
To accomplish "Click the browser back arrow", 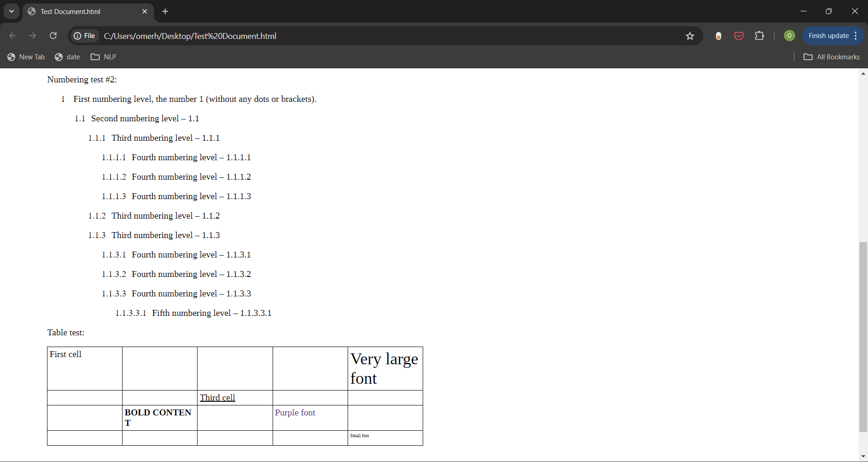I will click(13, 36).
